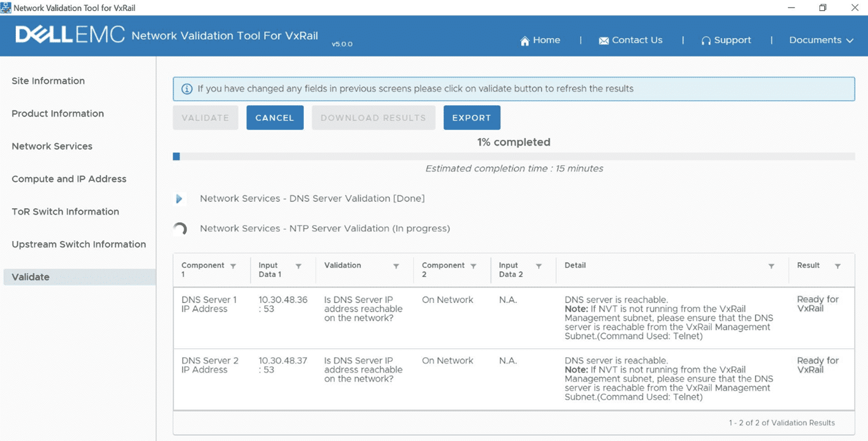Select the DNS Server 2 IP Address cell
Viewport: 868px width, 441px height.
(x=210, y=365)
